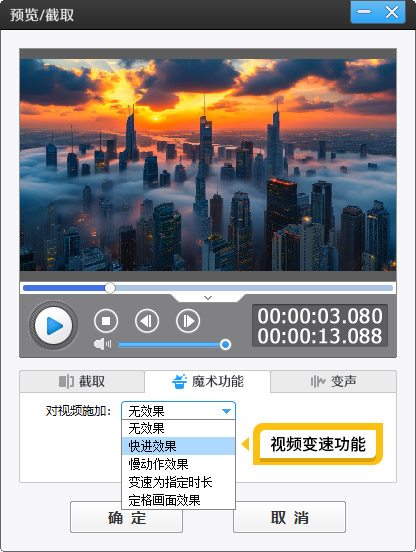Step forward one frame
This screenshot has height=552, width=416.
tap(188, 321)
